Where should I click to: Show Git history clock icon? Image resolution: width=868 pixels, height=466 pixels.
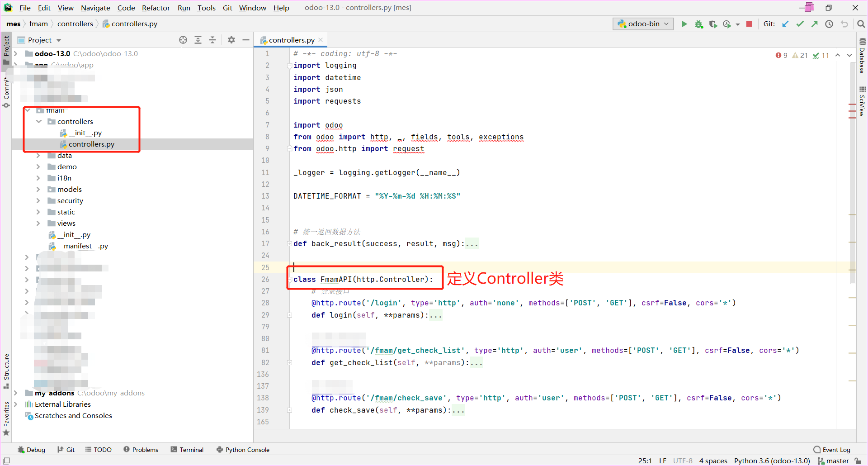(x=829, y=24)
